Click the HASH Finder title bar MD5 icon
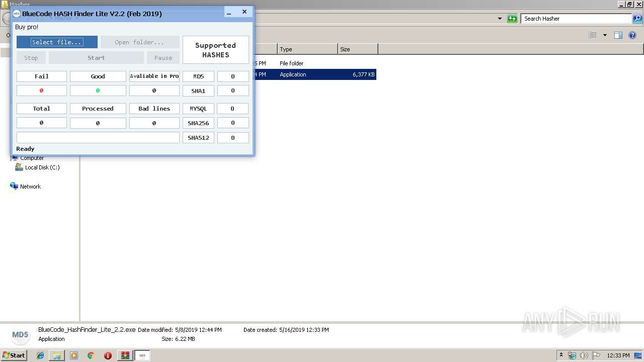 click(17, 14)
